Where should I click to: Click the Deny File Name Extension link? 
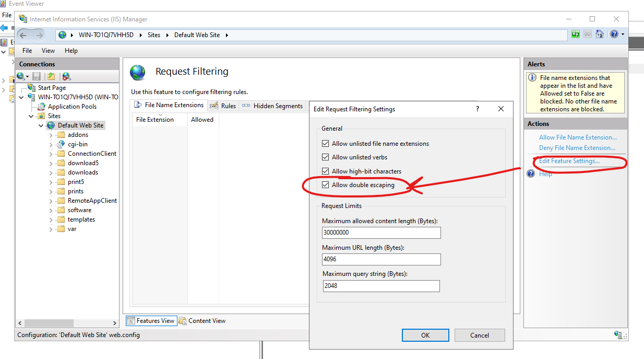577,148
